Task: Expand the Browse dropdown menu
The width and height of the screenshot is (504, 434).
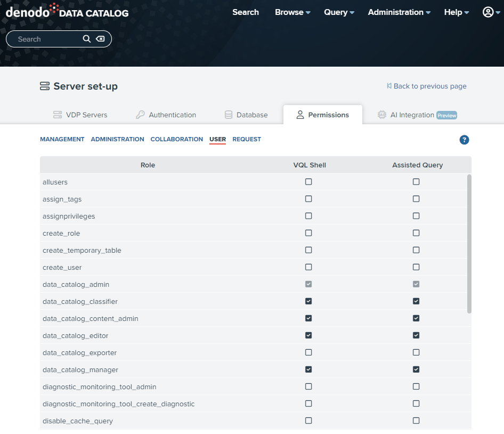Action: tap(292, 12)
